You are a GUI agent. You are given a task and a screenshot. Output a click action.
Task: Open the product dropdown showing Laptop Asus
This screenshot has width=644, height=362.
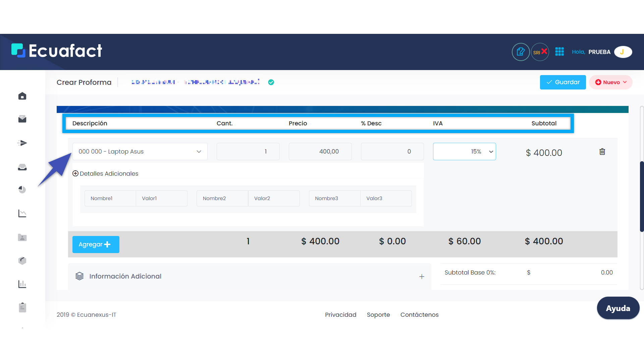pos(140,152)
